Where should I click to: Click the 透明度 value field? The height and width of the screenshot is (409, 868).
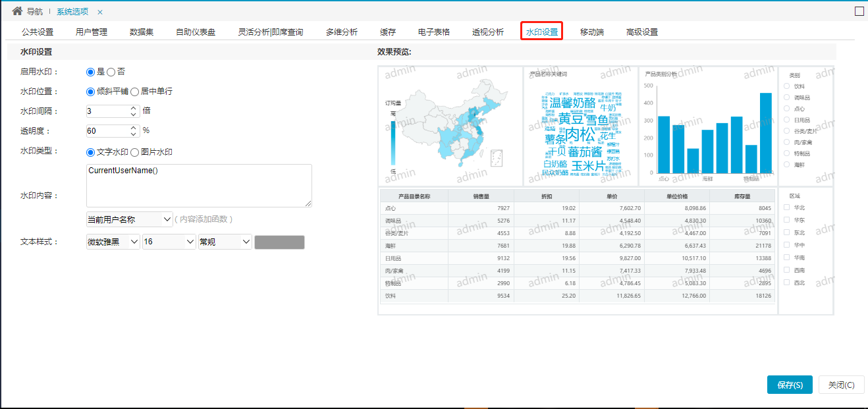107,131
